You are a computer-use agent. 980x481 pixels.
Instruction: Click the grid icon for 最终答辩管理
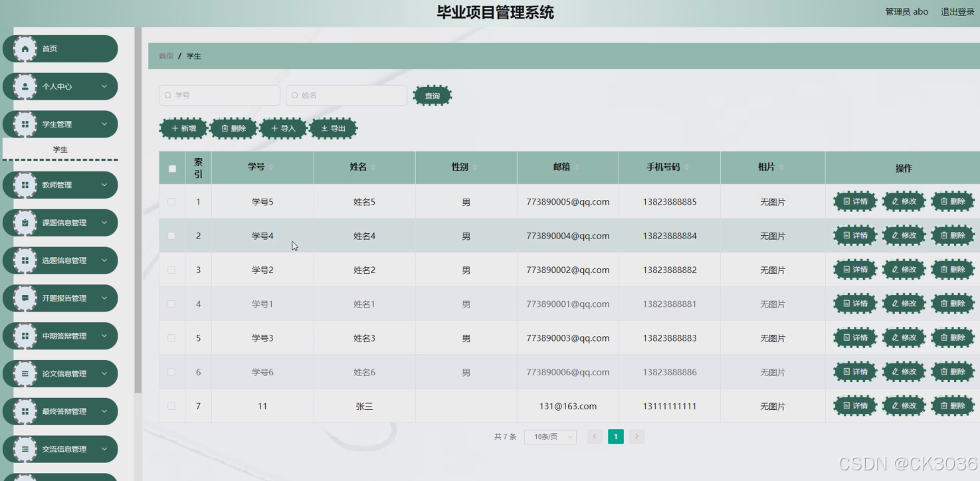pos(25,411)
